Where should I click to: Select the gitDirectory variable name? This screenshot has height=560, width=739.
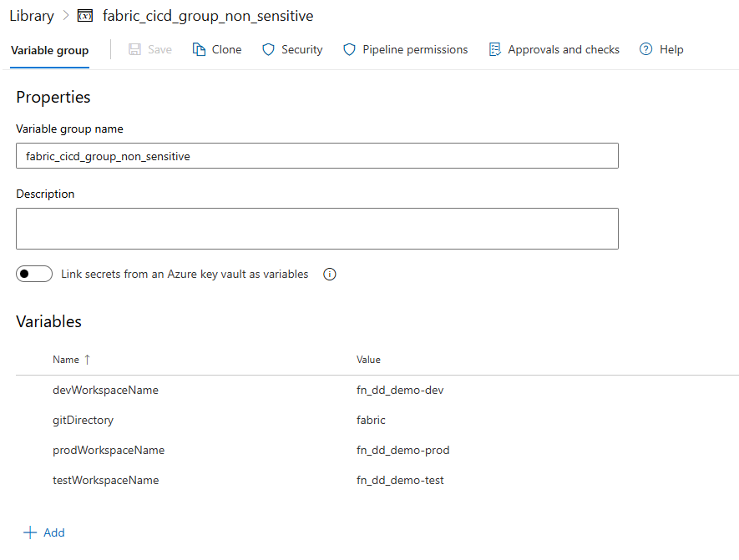84,420
